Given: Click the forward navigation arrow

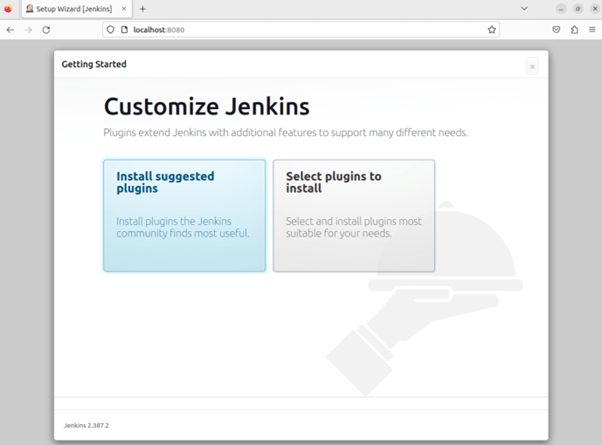Looking at the screenshot, I should (x=28, y=30).
